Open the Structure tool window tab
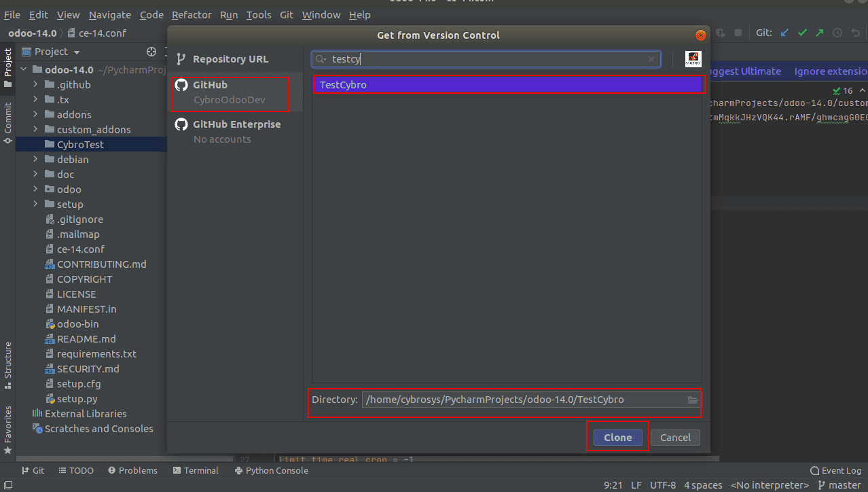Screen dimensions: 868x492 coord(7,365)
